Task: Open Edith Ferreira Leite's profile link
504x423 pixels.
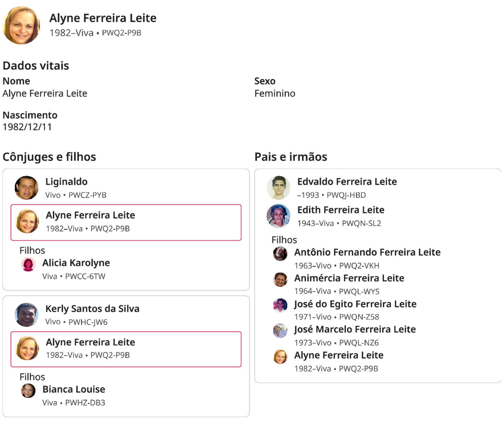Action: (341, 210)
